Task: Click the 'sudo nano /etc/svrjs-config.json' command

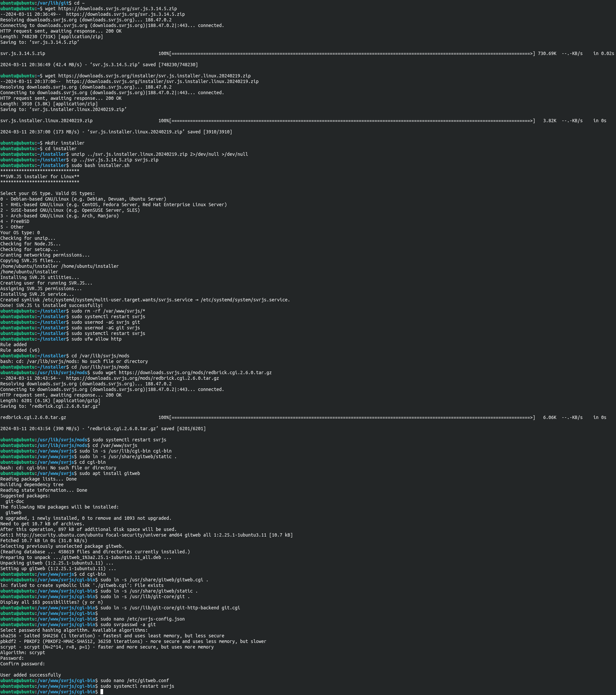Action: (142, 619)
